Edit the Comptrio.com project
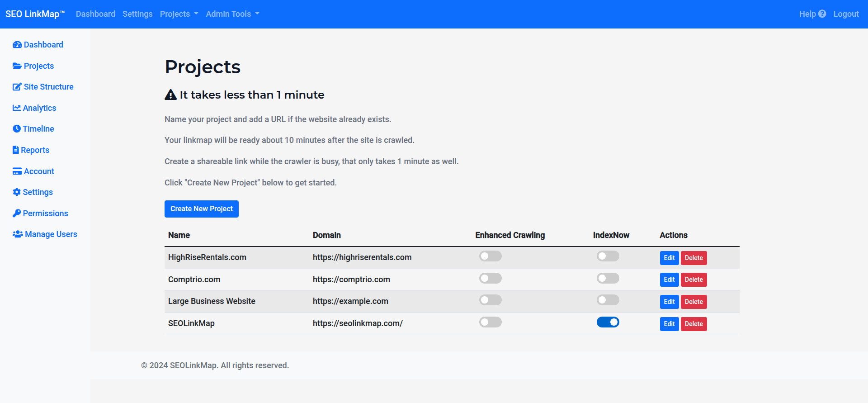868x403 pixels. click(x=669, y=280)
